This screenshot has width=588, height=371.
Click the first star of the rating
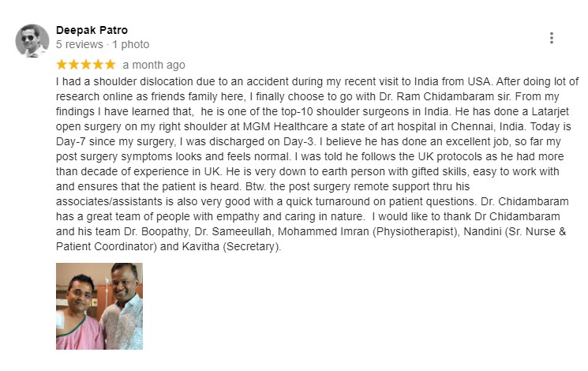[62, 65]
